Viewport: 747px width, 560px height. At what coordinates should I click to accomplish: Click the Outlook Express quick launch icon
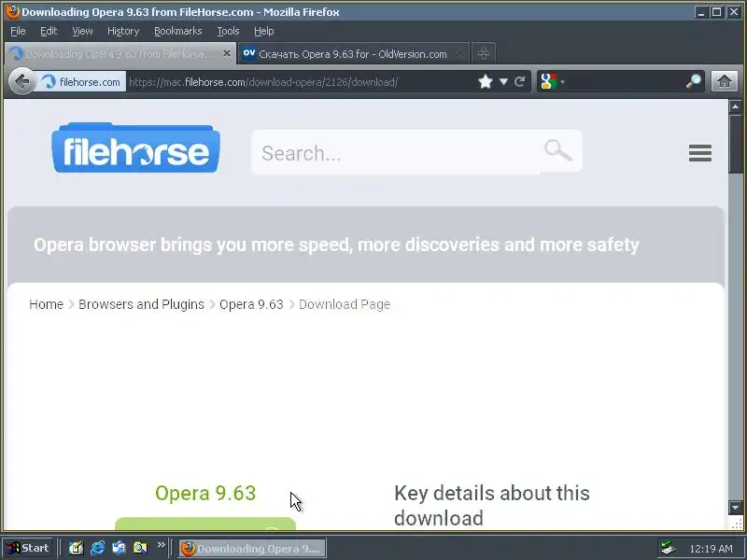coord(119,548)
